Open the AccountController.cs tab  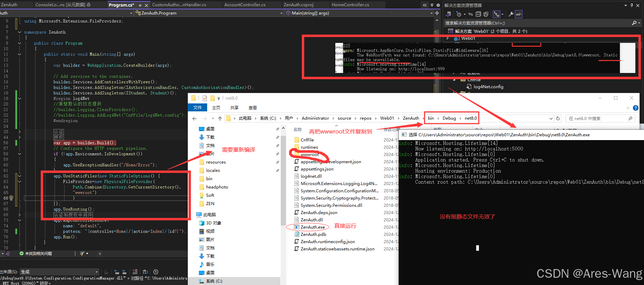[x=245, y=5]
